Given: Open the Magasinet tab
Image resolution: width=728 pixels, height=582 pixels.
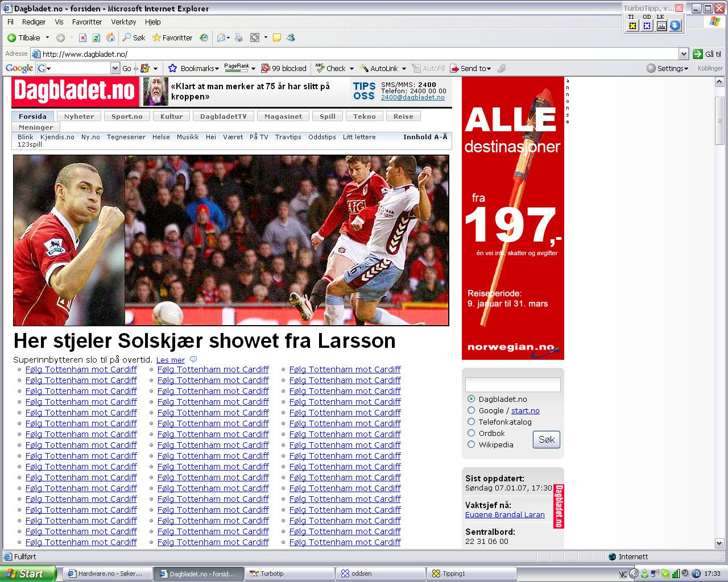Looking at the screenshot, I should tap(283, 116).
